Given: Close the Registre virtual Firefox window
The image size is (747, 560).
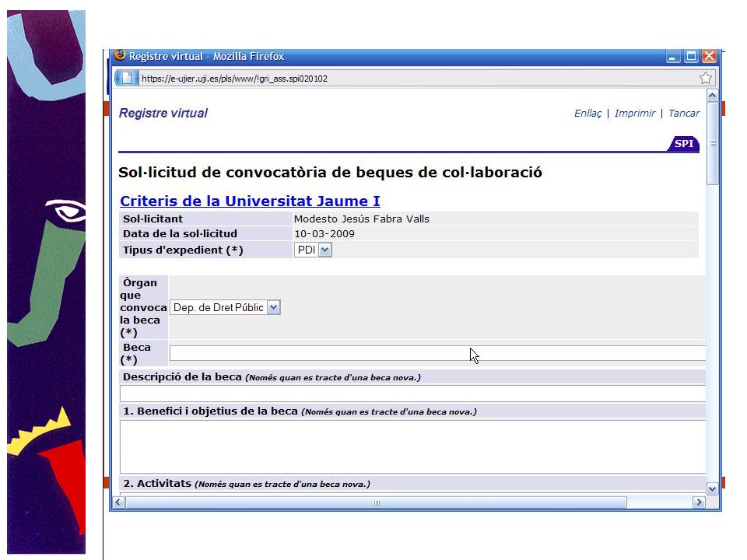Looking at the screenshot, I should (710, 56).
